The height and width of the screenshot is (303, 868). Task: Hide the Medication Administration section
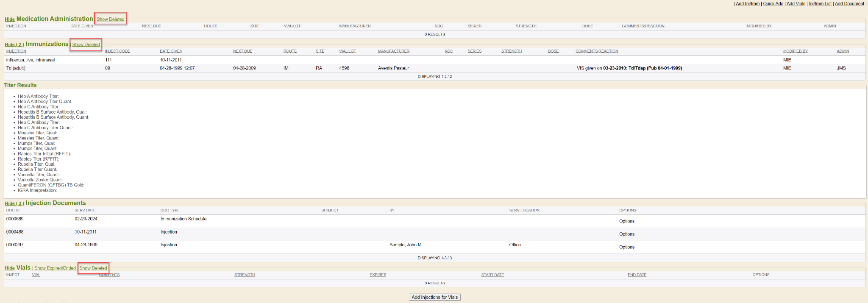10,19
